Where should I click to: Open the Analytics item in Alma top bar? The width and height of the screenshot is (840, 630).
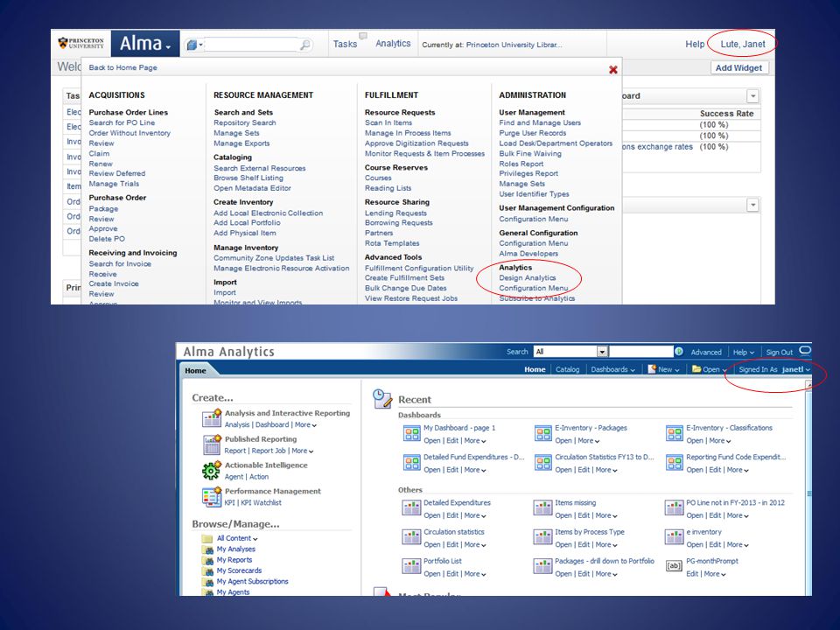coord(393,44)
